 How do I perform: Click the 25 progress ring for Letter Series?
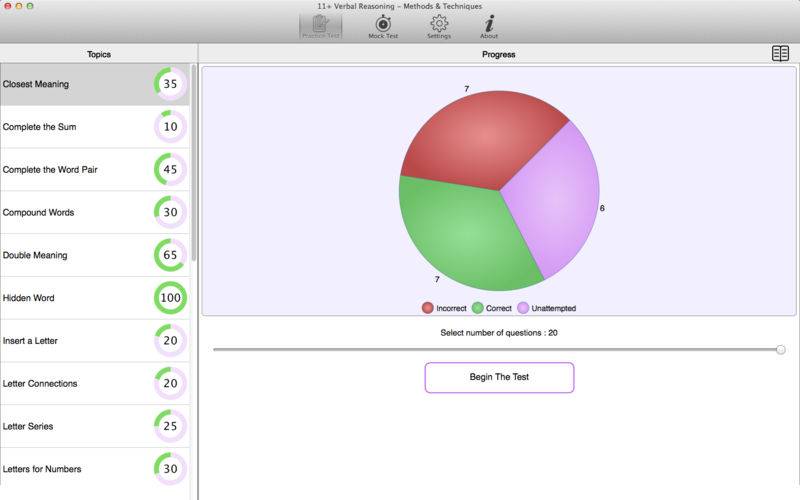coord(170,426)
